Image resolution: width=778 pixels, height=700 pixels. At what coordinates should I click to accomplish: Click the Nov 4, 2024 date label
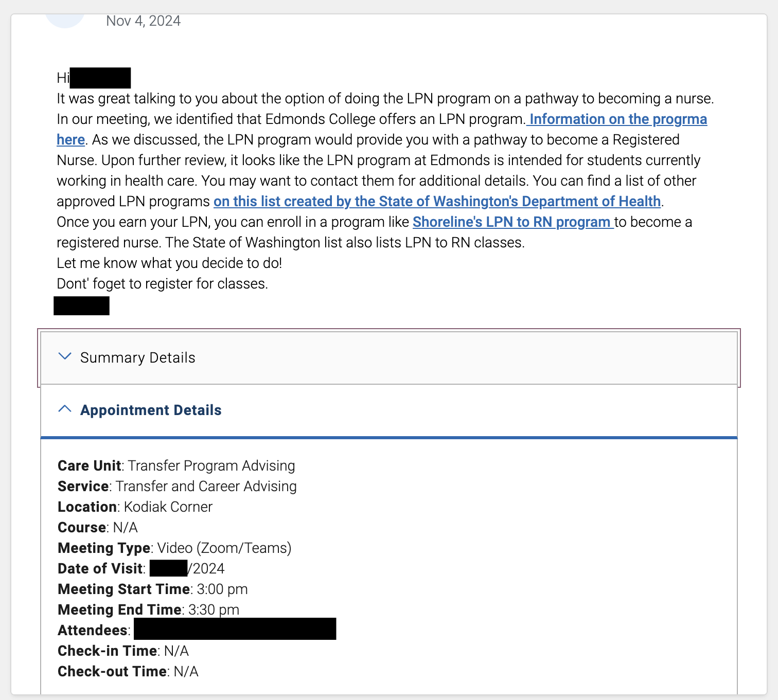(143, 21)
